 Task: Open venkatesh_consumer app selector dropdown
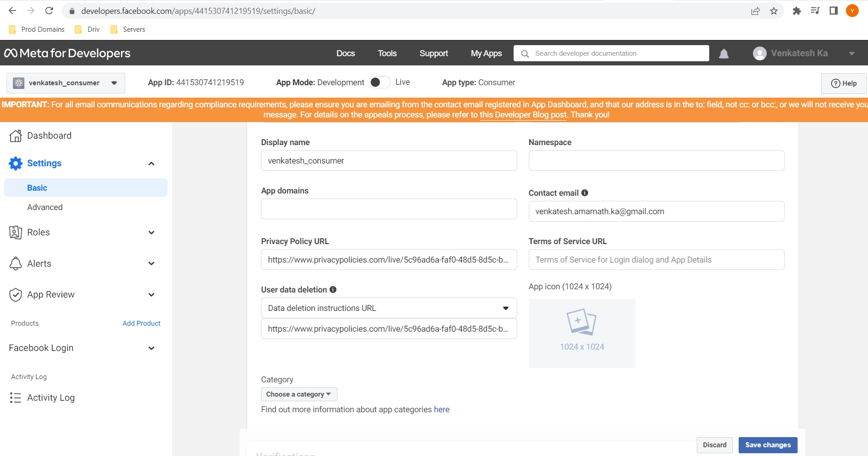66,83
